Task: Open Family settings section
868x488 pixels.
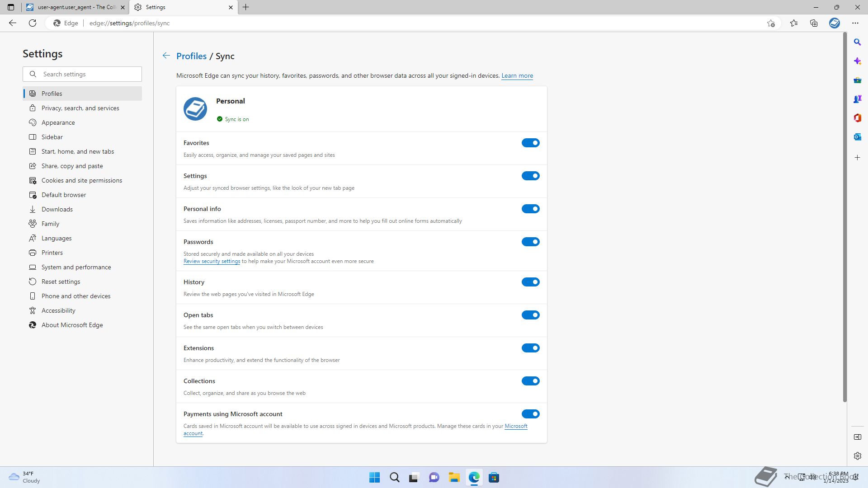Action: (x=82, y=224)
